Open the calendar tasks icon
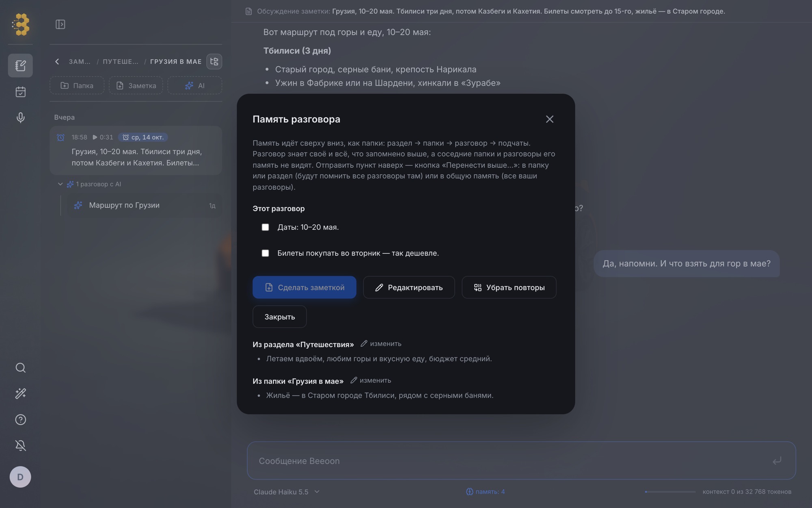The width and height of the screenshot is (812, 508). [x=20, y=92]
